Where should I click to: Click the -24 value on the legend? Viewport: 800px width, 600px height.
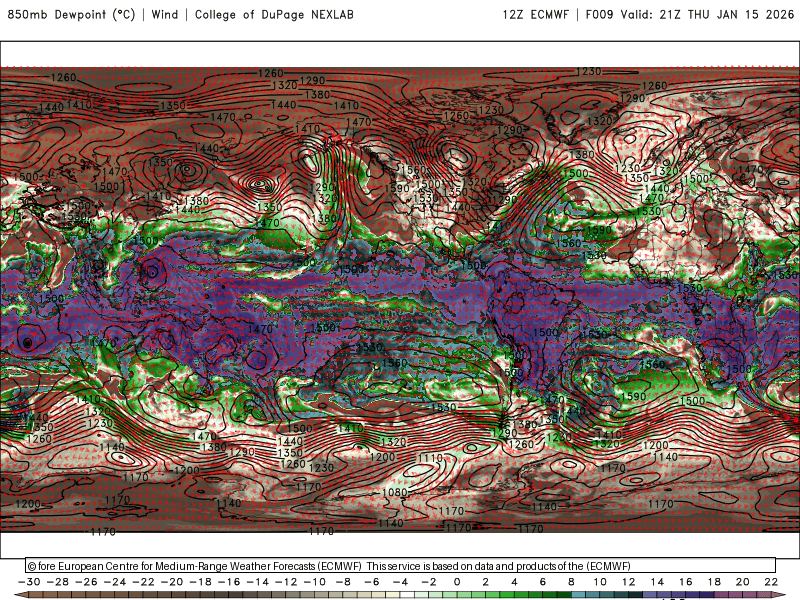click(x=115, y=582)
